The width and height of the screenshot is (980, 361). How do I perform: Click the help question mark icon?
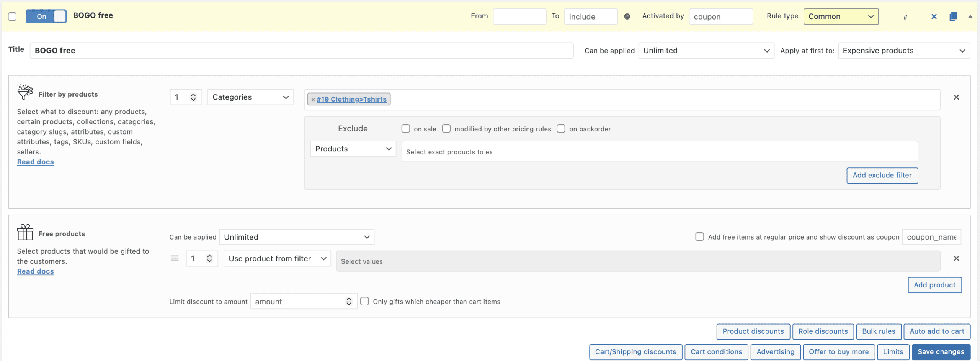click(627, 16)
